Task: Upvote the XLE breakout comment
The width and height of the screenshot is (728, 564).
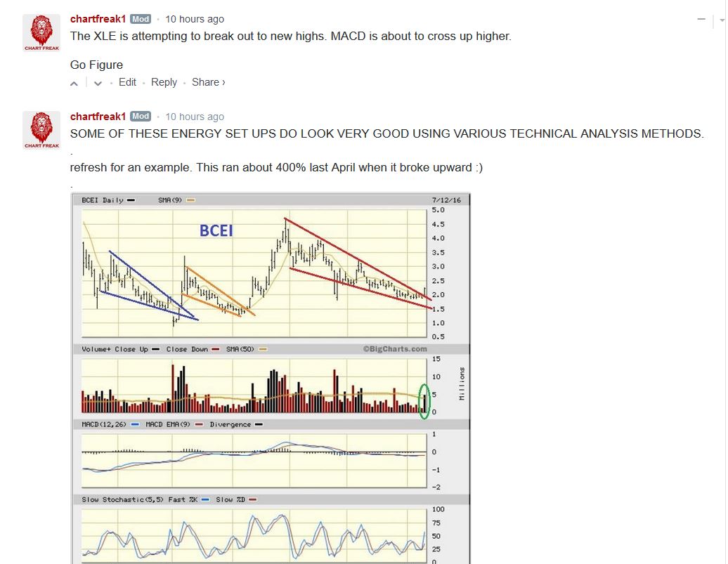Action: 74,84
